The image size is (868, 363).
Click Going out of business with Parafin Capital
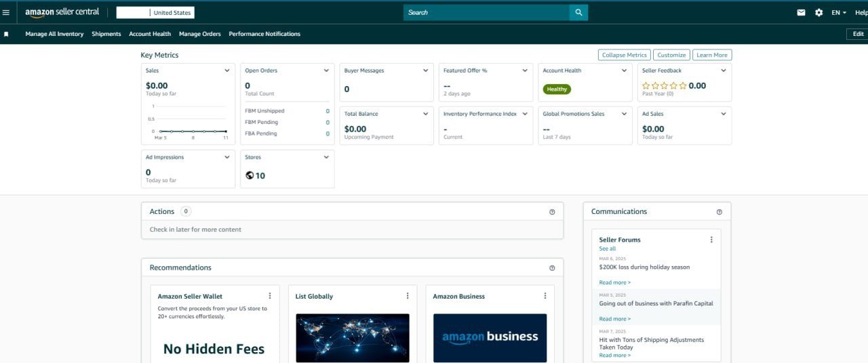(x=656, y=303)
